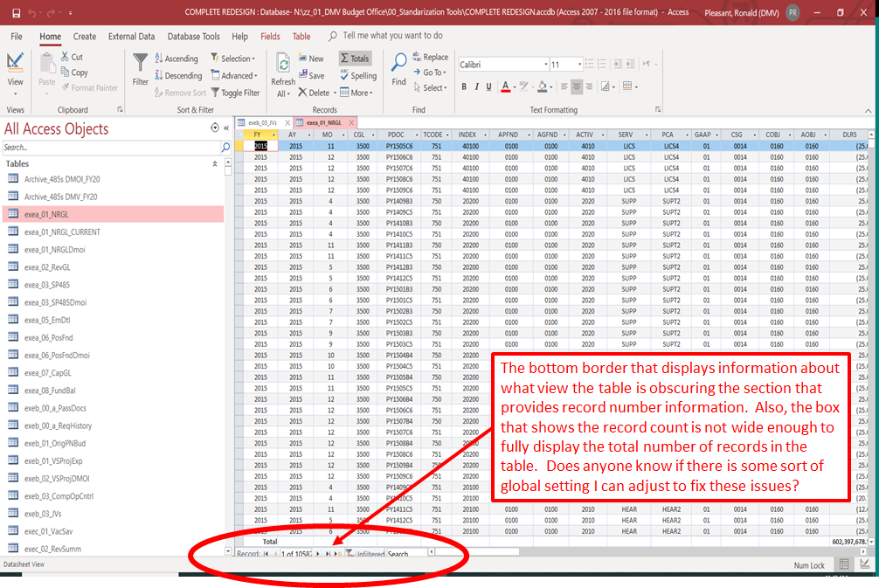The width and height of the screenshot is (879, 588).
Task: Click the font color red A button
Action: coord(505,86)
